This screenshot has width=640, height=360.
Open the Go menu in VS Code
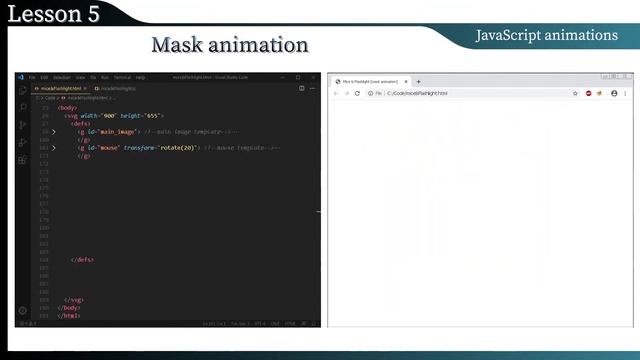pos(93,77)
